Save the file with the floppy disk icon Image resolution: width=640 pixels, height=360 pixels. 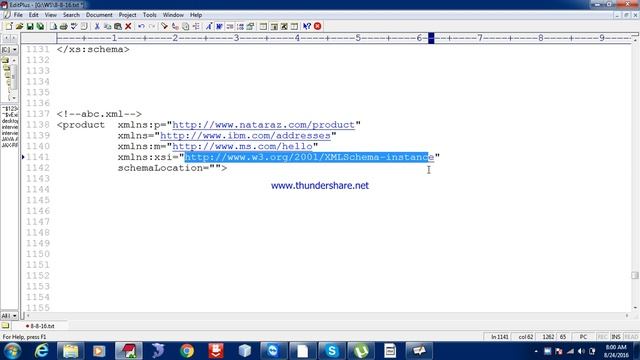point(30,27)
